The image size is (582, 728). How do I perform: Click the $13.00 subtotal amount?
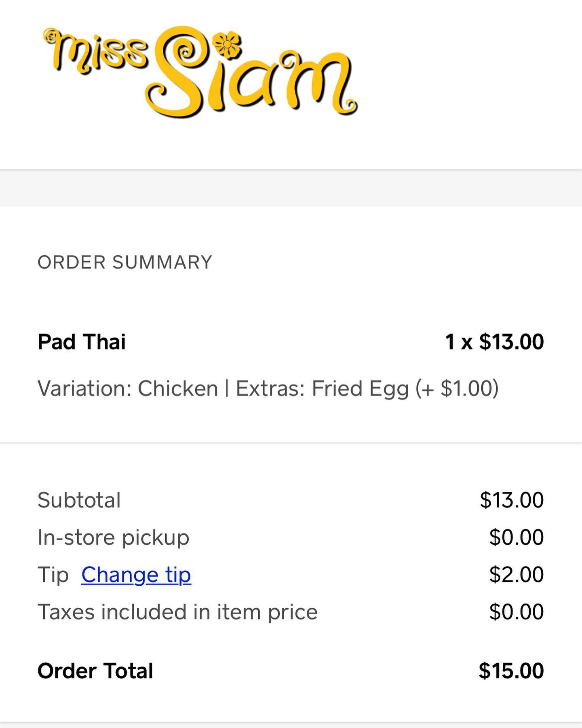(512, 500)
